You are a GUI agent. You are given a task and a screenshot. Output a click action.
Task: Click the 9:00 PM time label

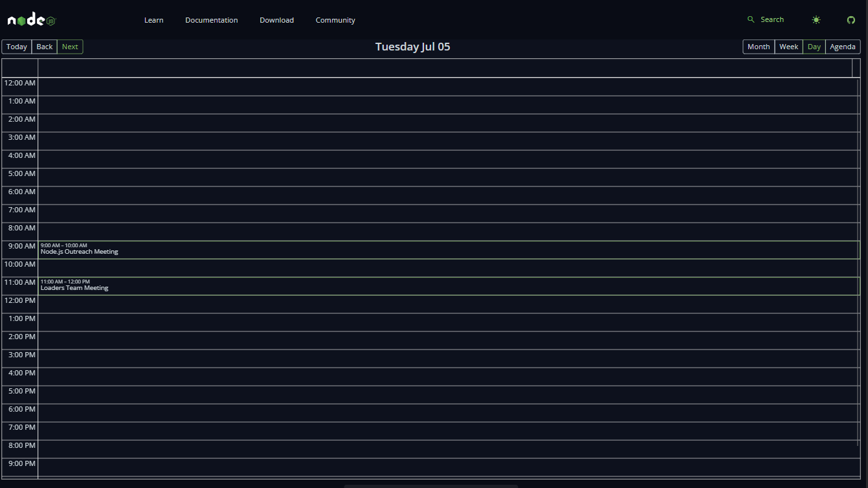(22, 463)
